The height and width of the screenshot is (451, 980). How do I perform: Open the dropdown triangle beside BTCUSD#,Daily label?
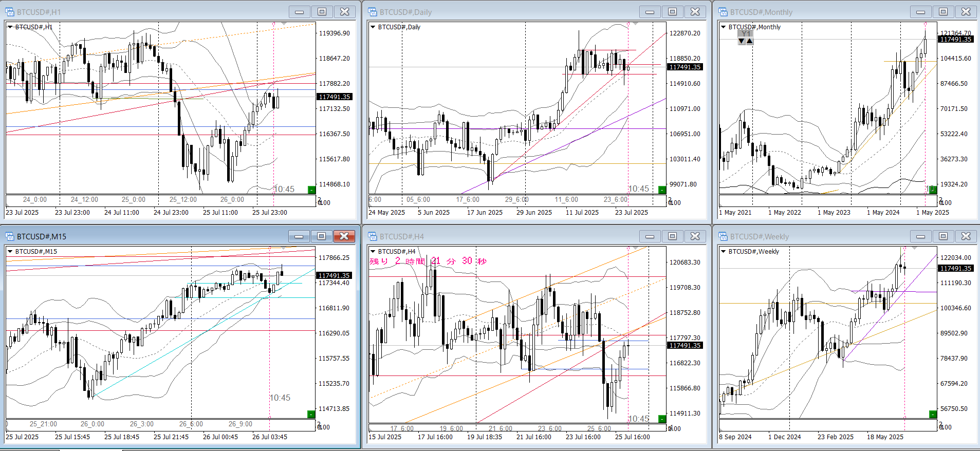point(373,27)
